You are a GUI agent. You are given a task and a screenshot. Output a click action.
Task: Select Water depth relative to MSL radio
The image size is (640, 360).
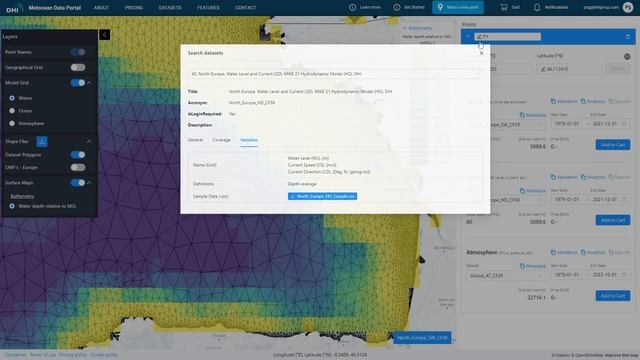(x=12, y=206)
